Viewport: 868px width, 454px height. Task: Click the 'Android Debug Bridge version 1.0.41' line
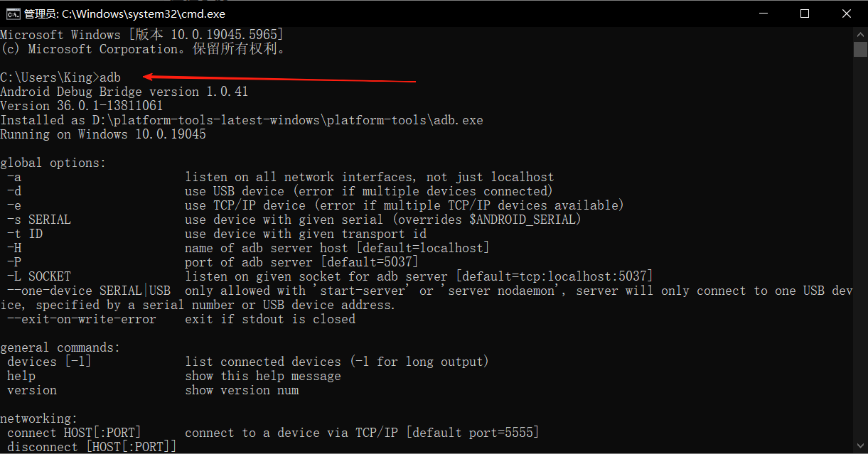pyautogui.click(x=124, y=92)
